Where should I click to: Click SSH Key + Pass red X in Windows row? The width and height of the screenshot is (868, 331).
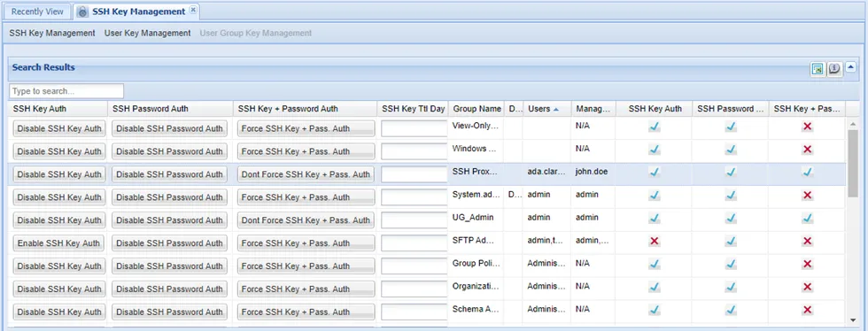pos(807,150)
